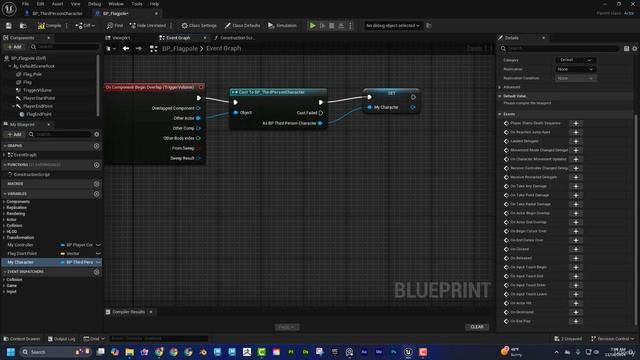Expand Transformation variables category

tap(4, 238)
